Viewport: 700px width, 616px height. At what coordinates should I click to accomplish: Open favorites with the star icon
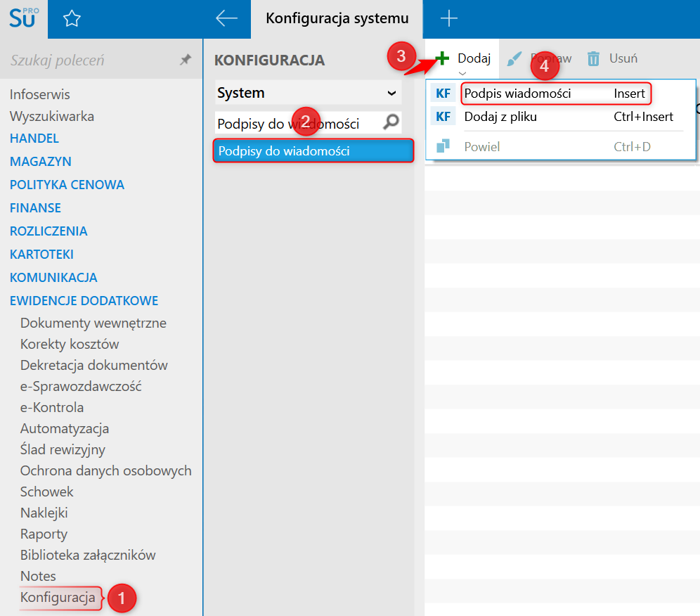(72, 18)
